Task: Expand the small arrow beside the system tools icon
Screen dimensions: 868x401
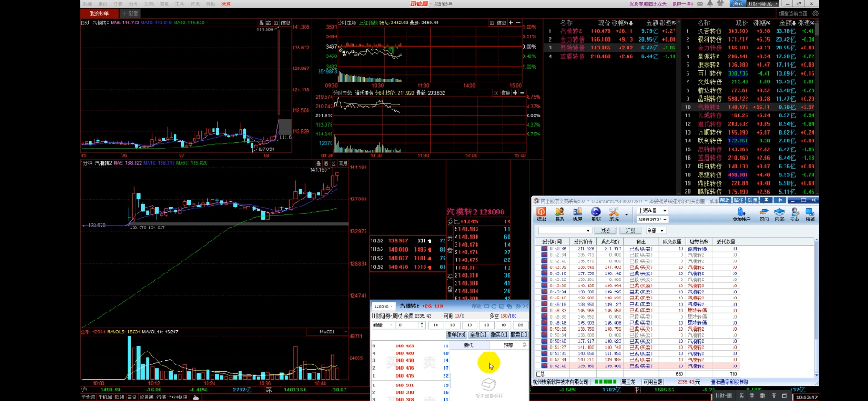Action: click(x=626, y=214)
